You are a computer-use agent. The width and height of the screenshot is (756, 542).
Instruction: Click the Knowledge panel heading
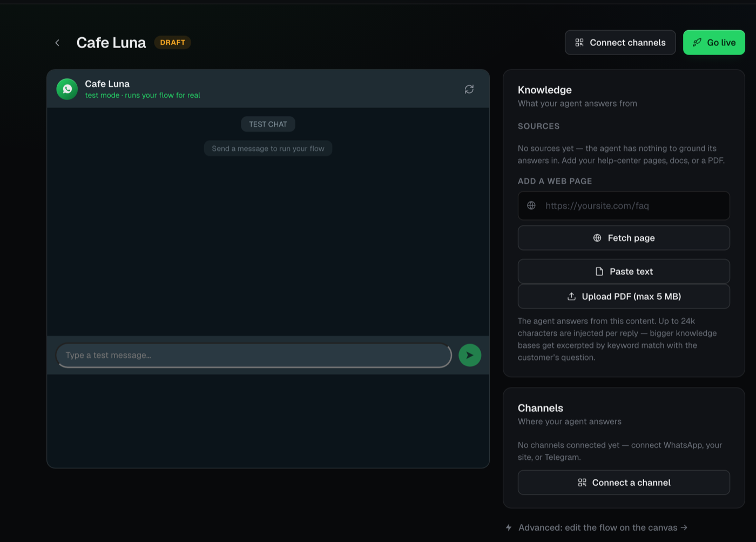(x=544, y=90)
